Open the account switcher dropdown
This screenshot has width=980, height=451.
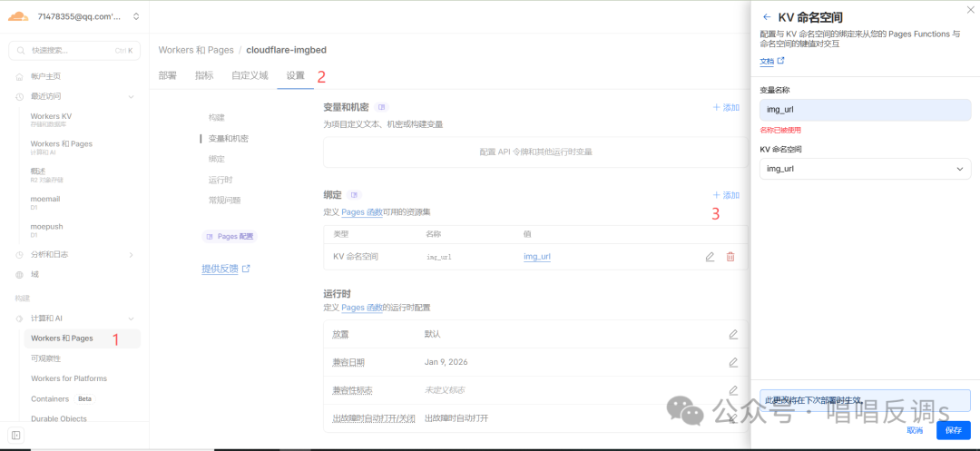click(x=136, y=15)
